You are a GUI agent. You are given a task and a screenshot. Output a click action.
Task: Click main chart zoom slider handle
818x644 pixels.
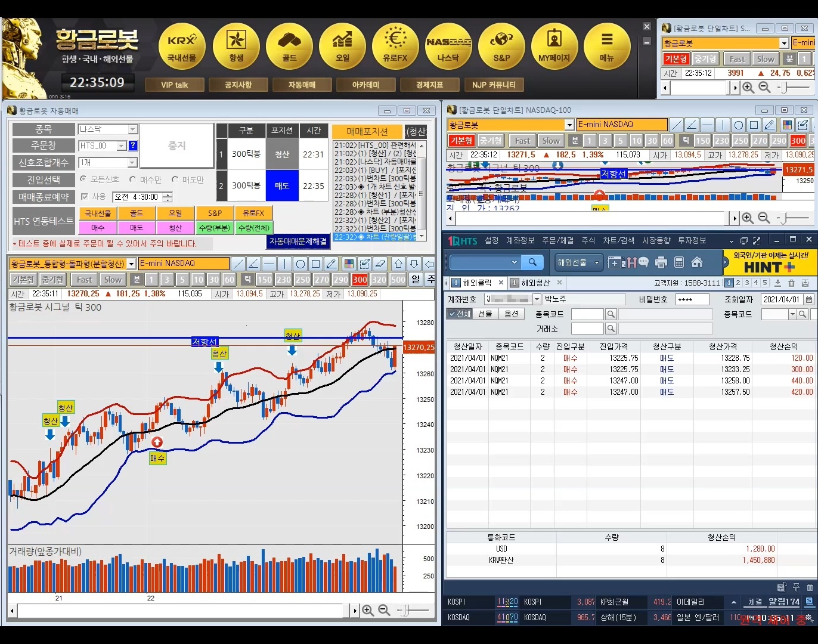tap(406, 610)
